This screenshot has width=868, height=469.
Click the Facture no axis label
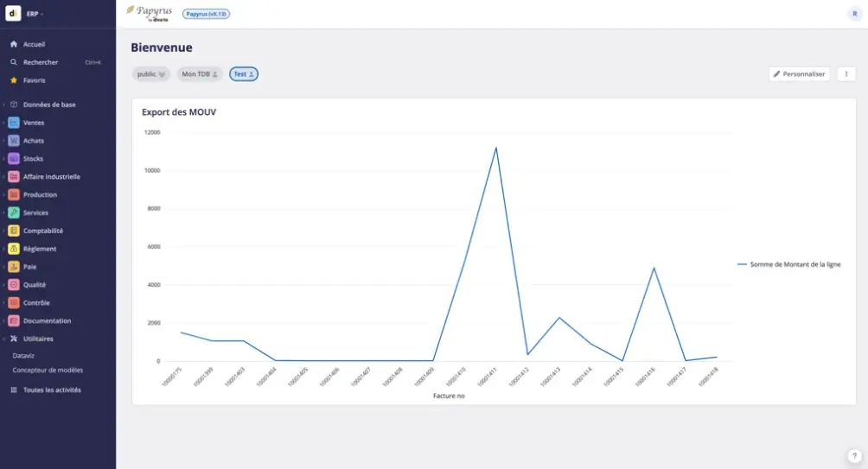tap(449, 396)
